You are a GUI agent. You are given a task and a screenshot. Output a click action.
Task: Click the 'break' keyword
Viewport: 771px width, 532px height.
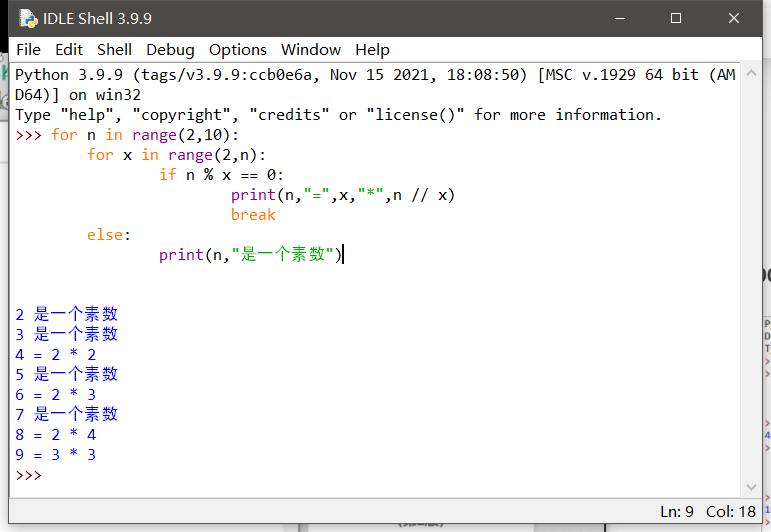[253, 215]
